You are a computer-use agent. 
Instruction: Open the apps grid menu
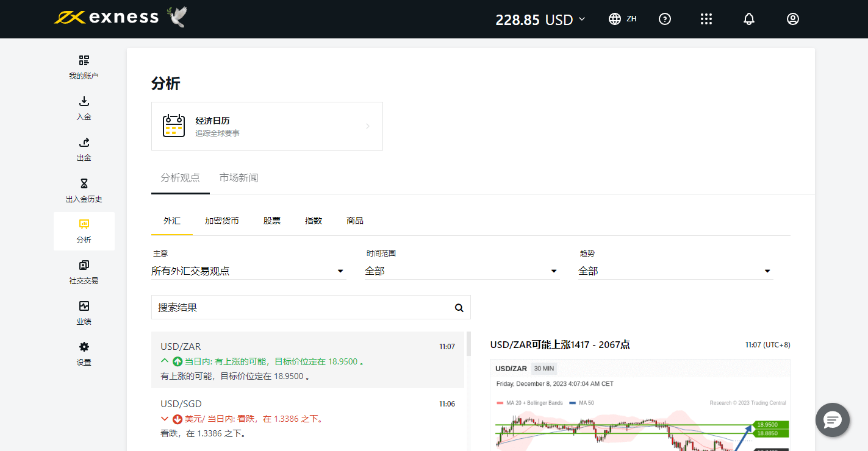point(706,19)
